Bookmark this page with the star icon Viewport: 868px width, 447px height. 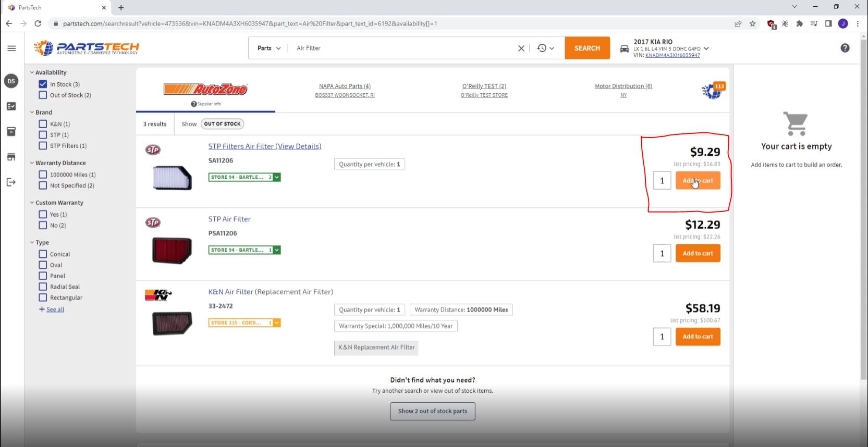point(752,23)
